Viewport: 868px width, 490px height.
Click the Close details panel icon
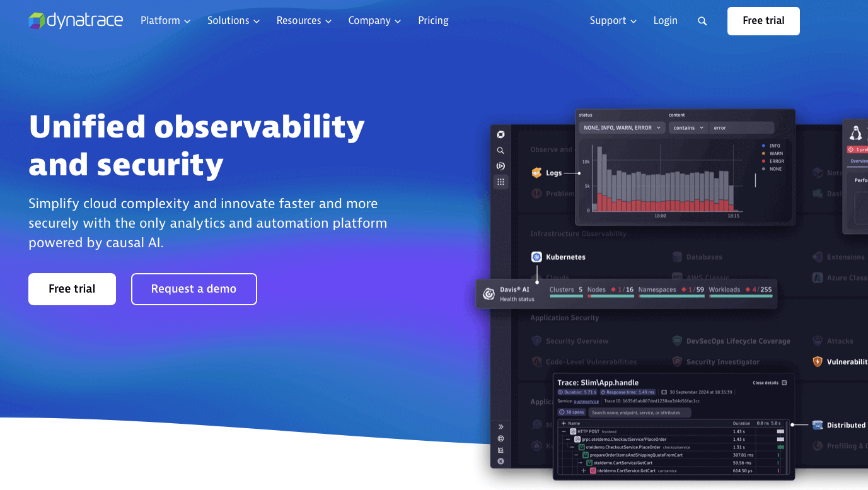(784, 383)
